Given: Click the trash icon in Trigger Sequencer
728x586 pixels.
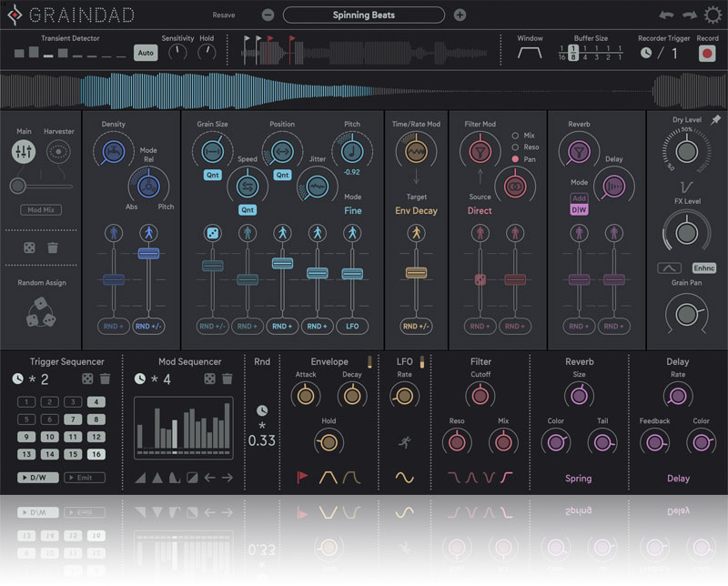Looking at the screenshot, I should tap(105, 379).
